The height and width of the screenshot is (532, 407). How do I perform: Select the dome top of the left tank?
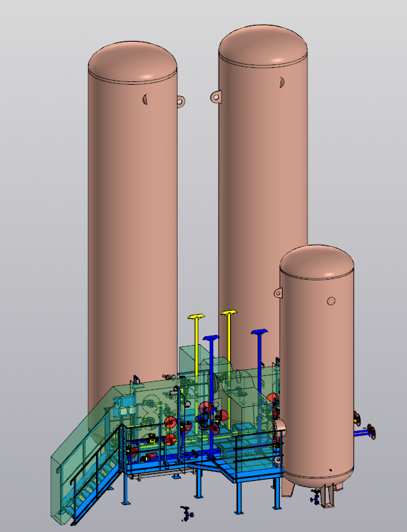pos(132,61)
